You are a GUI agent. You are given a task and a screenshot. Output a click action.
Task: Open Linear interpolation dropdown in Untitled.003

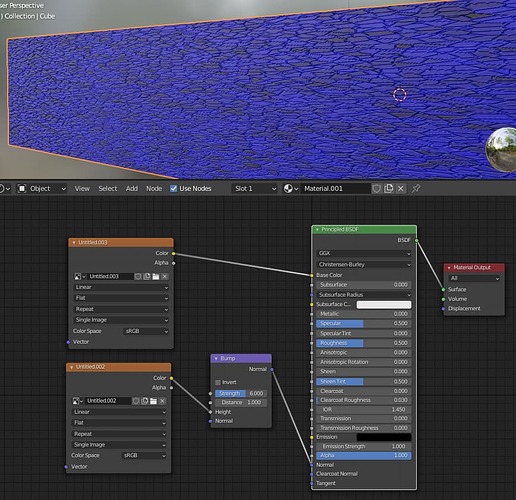pos(121,287)
